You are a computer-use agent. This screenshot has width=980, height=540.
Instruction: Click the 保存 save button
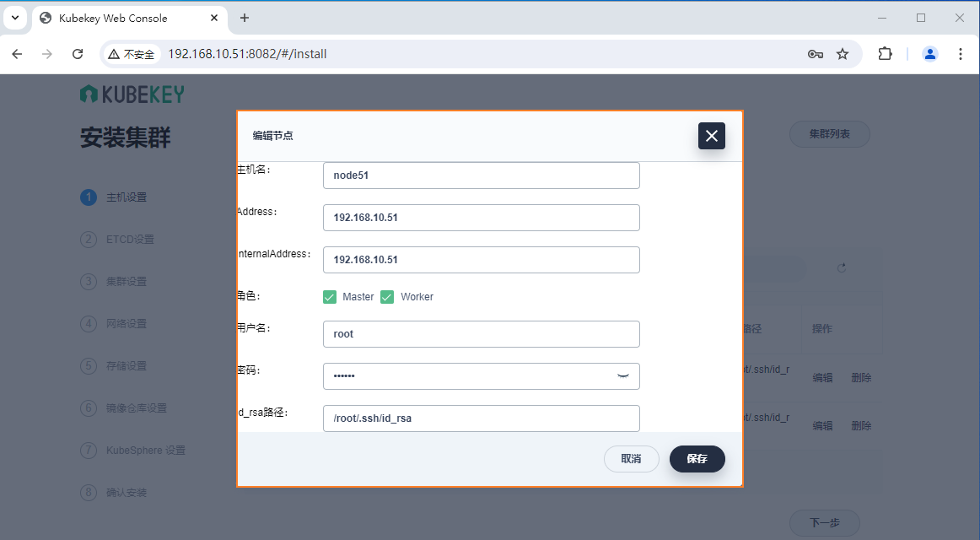pyautogui.click(x=697, y=459)
